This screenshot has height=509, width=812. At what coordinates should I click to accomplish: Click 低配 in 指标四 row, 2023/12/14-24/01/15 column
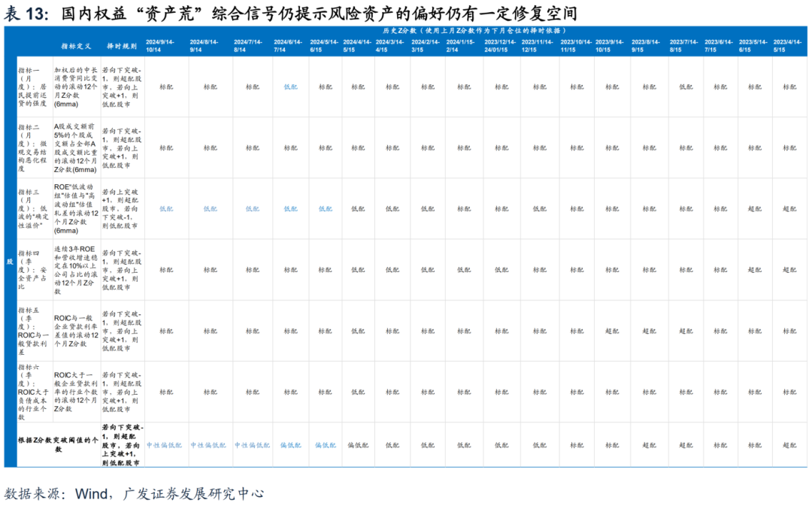point(501,270)
